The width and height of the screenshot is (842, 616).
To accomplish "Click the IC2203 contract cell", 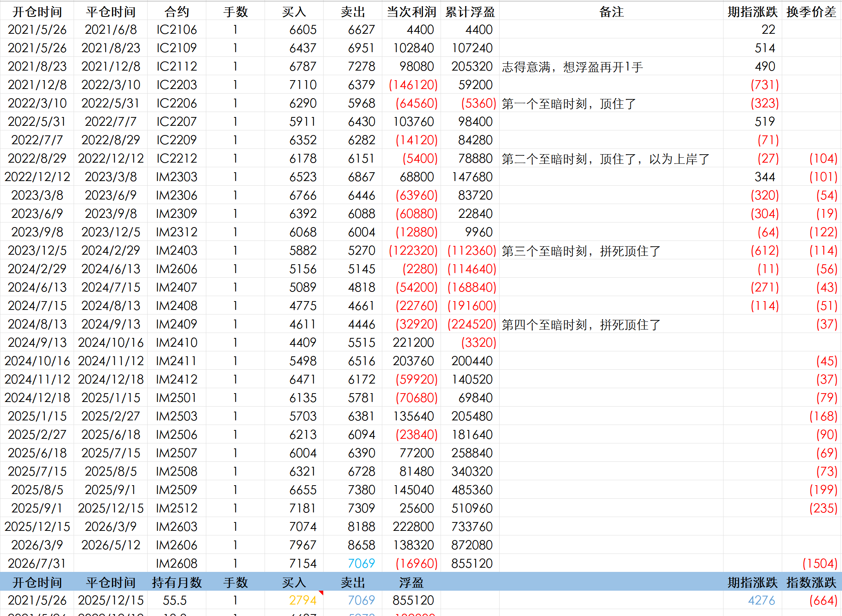I will point(177,85).
